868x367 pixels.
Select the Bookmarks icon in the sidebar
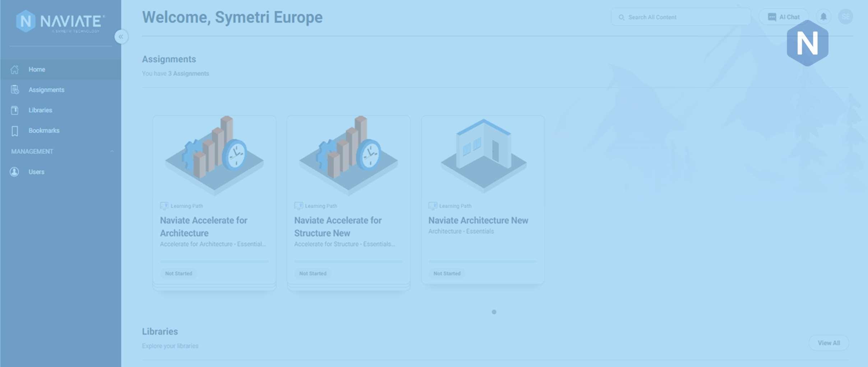coord(15,131)
